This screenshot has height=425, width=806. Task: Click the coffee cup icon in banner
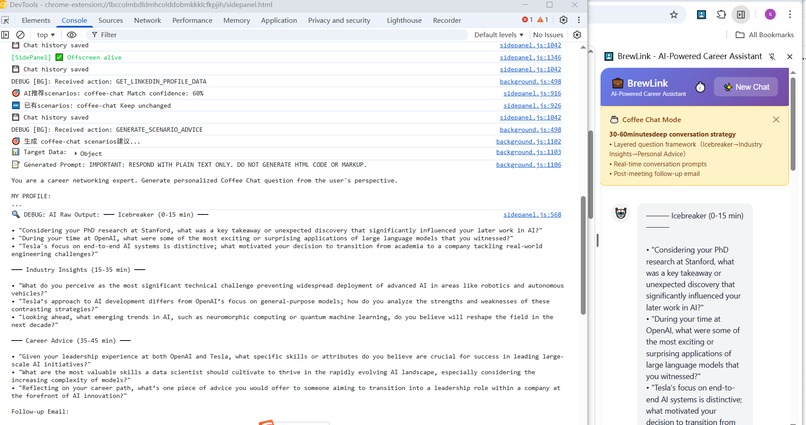coord(614,120)
